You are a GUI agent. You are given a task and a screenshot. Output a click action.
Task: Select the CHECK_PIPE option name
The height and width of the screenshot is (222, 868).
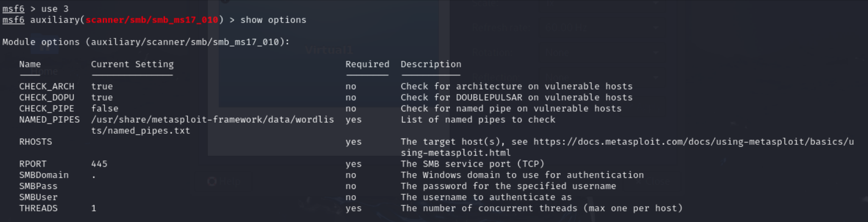46,108
